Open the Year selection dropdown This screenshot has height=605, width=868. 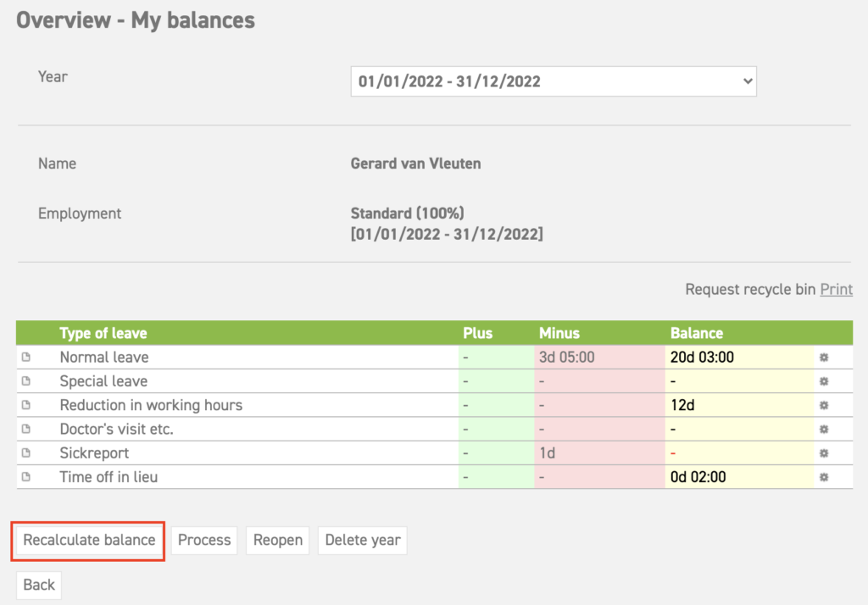554,80
